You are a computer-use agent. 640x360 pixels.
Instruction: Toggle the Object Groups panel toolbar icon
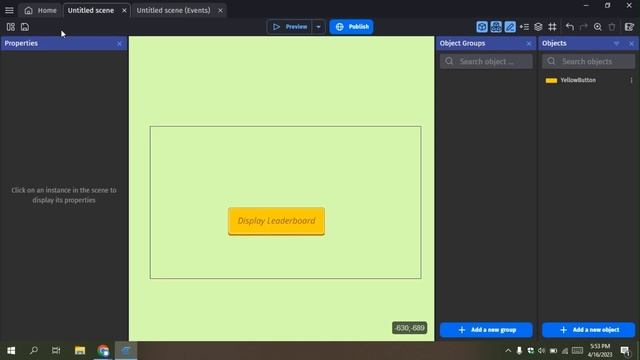pos(496,27)
